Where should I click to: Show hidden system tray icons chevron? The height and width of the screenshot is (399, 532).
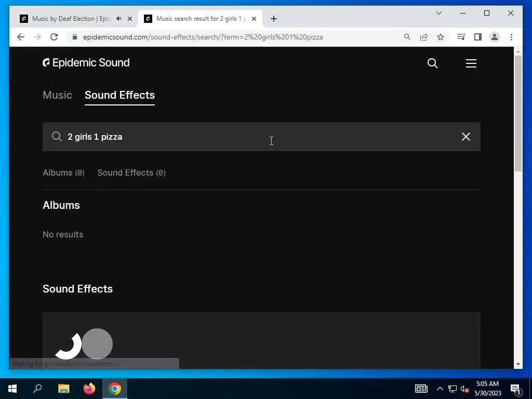pos(440,389)
